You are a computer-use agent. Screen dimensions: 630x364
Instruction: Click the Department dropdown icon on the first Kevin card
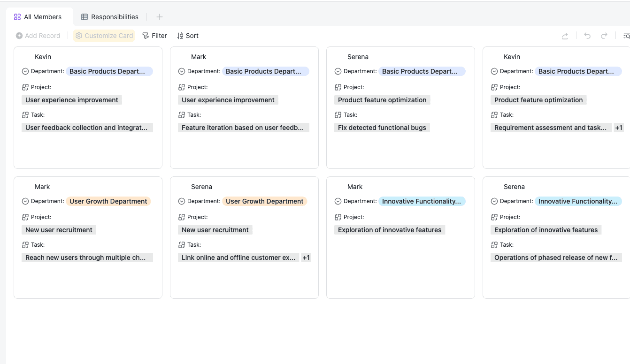(x=25, y=71)
